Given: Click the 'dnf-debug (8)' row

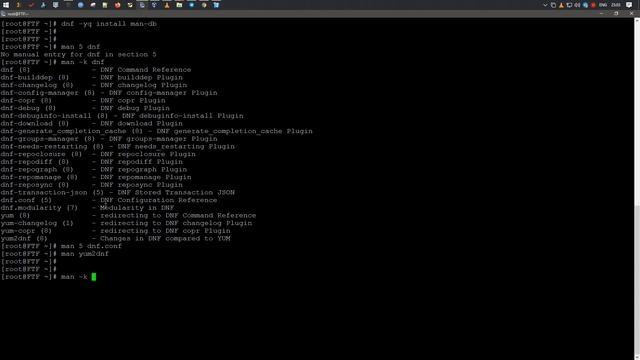Looking at the screenshot, I should click(x=85, y=108).
